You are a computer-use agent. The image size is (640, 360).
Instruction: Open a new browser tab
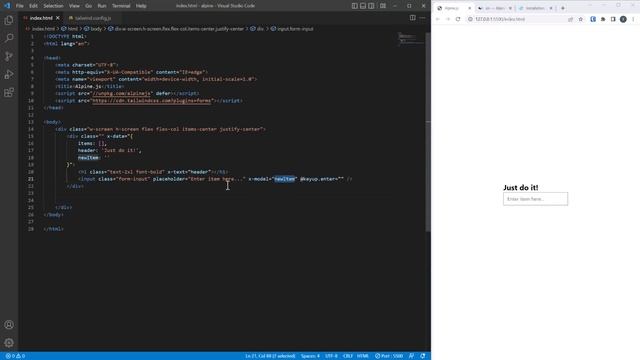pyautogui.click(x=563, y=8)
